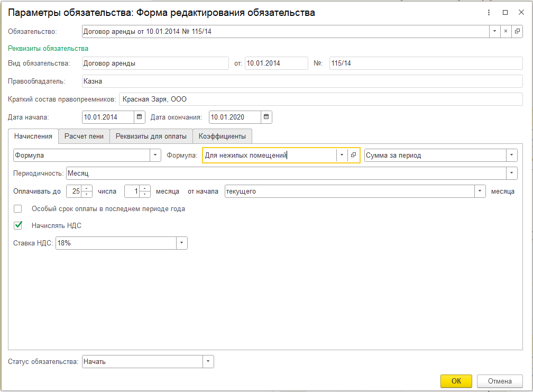Screen dimensions: 533x392
Task: Decrease the месяца count value 1
Action: (145, 194)
